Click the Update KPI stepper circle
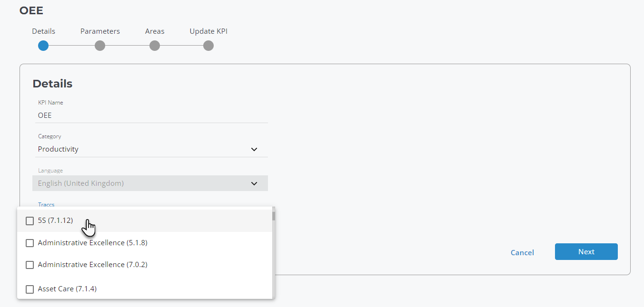 click(208, 46)
